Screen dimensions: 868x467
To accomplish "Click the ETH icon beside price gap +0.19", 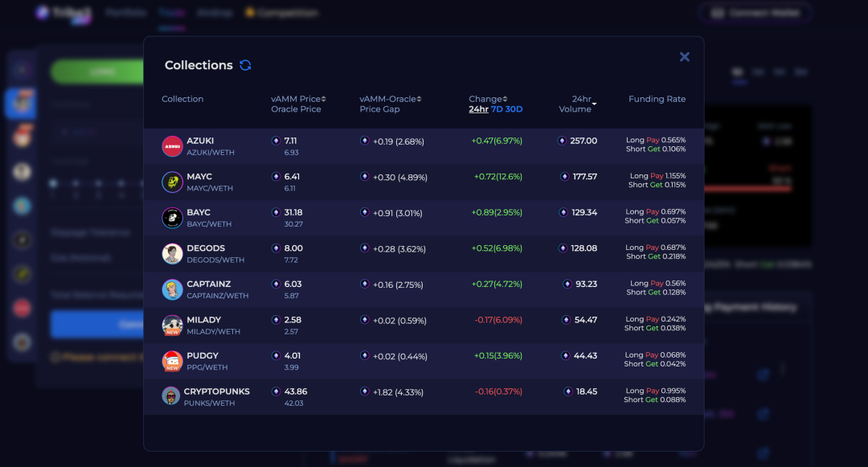I will point(364,141).
